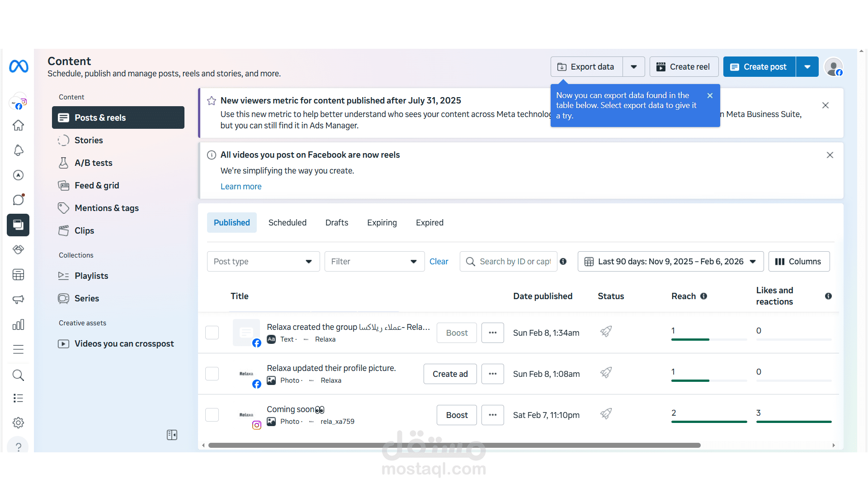Open A/B tests in the content menu

tap(118, 163)
